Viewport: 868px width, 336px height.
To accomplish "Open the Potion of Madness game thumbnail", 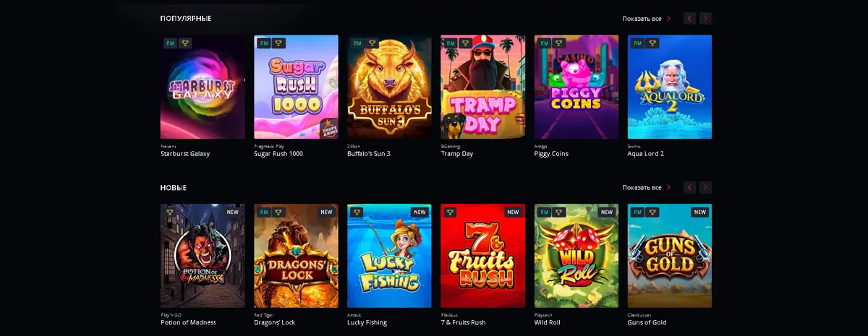I will [203, 256].
